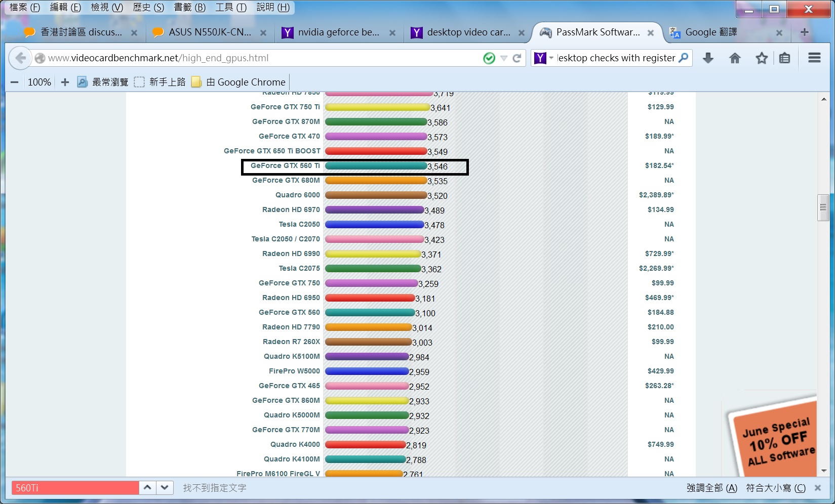The height and width of the screenshot is (504, 835).
Task: Reload the page with refresh icon
Action: pyautogui.click(x=517, y=58)
